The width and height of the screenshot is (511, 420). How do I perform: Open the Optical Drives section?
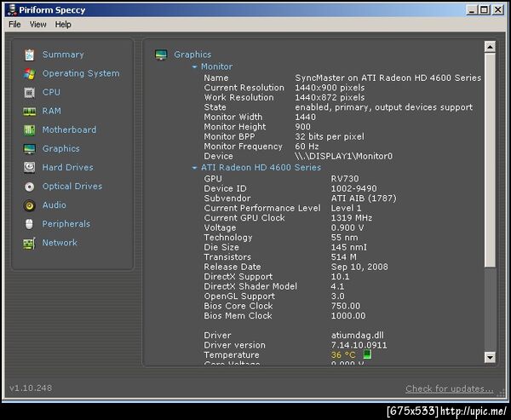click(x=72, y=187)
